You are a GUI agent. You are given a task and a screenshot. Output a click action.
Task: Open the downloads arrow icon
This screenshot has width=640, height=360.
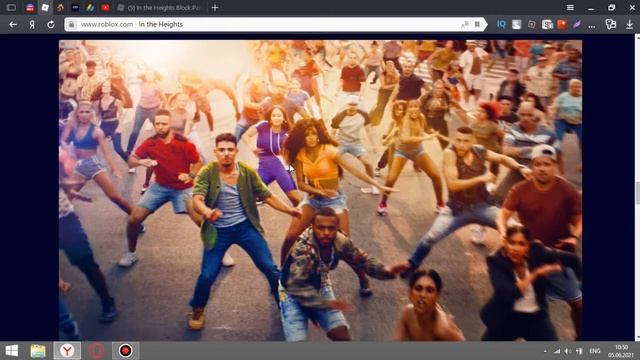(629, 24)
